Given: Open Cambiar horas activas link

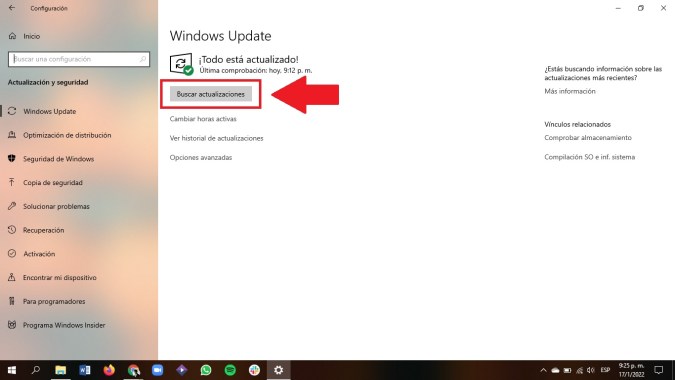Looking at the screenshot, I should [x=203, y=119].
